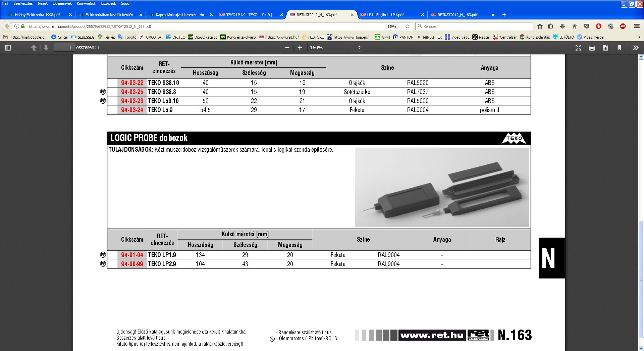
Task: Open the browser downloads panel
Action: click(562, 26)
